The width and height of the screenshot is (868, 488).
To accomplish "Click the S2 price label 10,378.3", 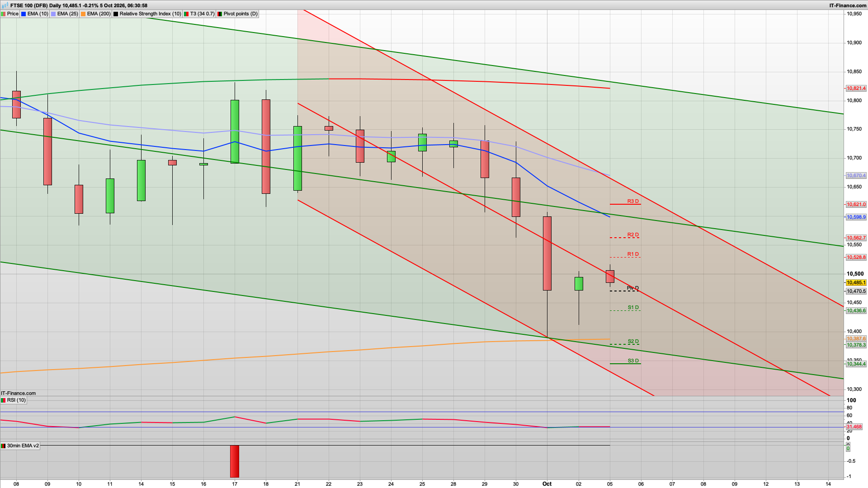I will (856, 345).
